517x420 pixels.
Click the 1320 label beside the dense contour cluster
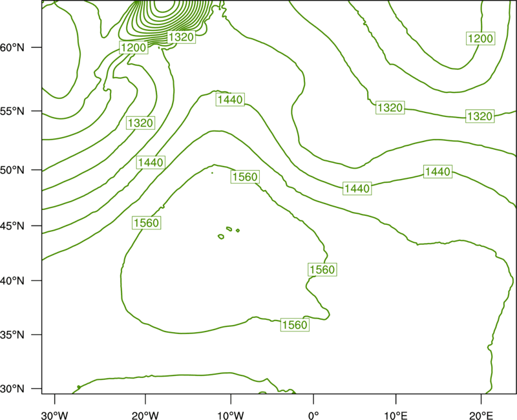point(181,37)
